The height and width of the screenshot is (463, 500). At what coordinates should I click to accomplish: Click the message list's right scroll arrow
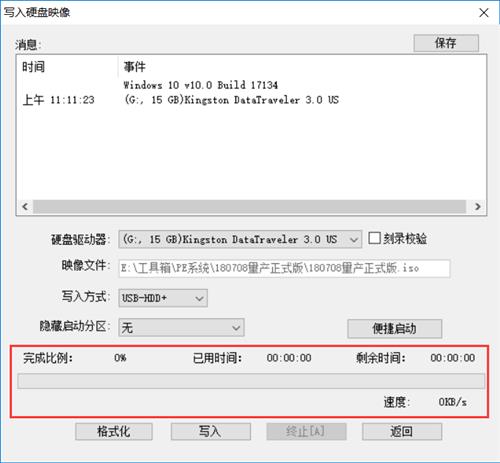coord(477,206)
